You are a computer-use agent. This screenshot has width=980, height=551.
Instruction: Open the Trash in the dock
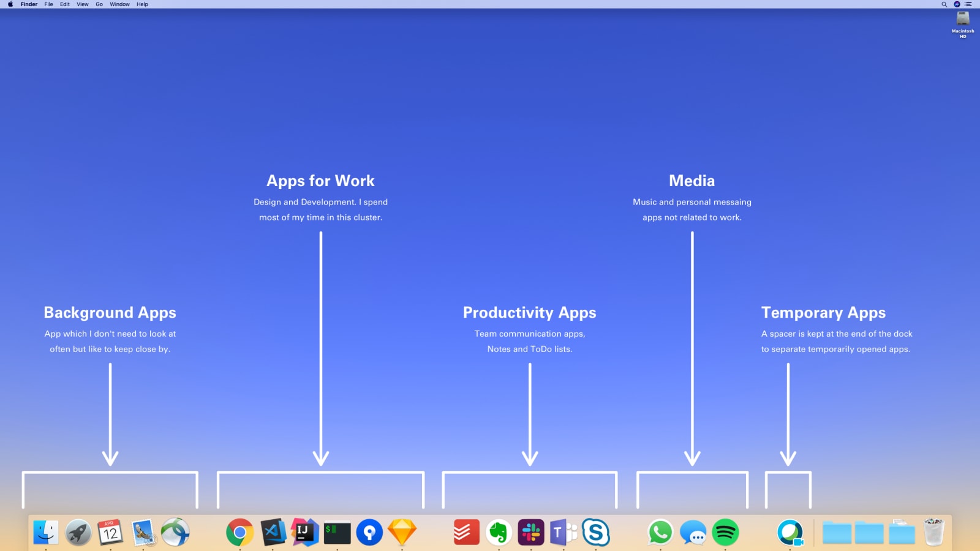pyautogui.click(x=934, y=532)
